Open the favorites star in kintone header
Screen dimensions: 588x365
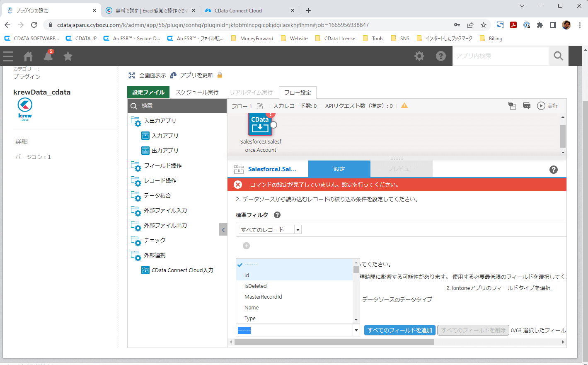coord(68,56)
